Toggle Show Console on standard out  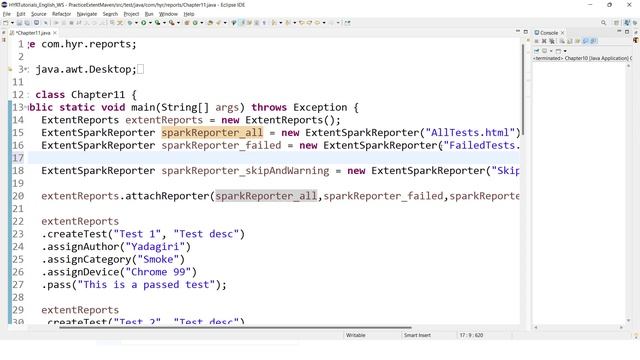pos(585,41)
